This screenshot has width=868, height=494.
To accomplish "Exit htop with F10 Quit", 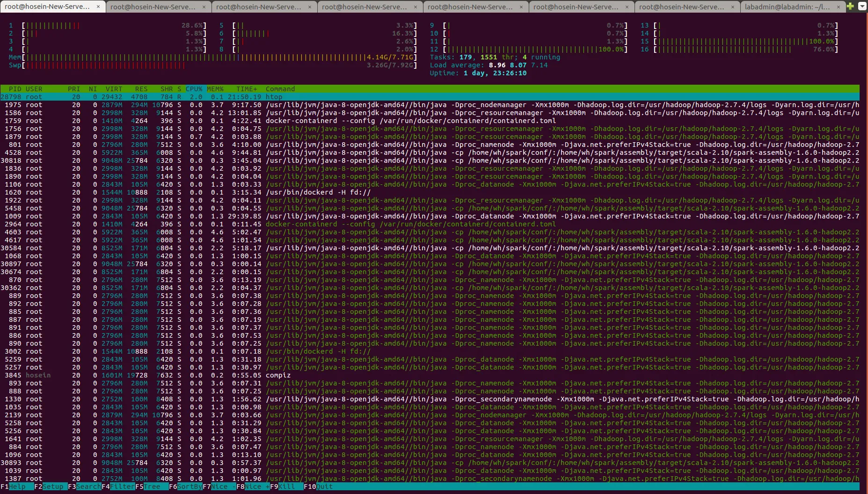I will 318,487.
